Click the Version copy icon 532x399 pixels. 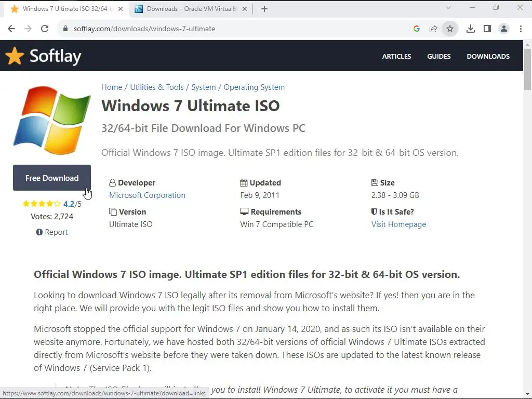pos(113,212)
